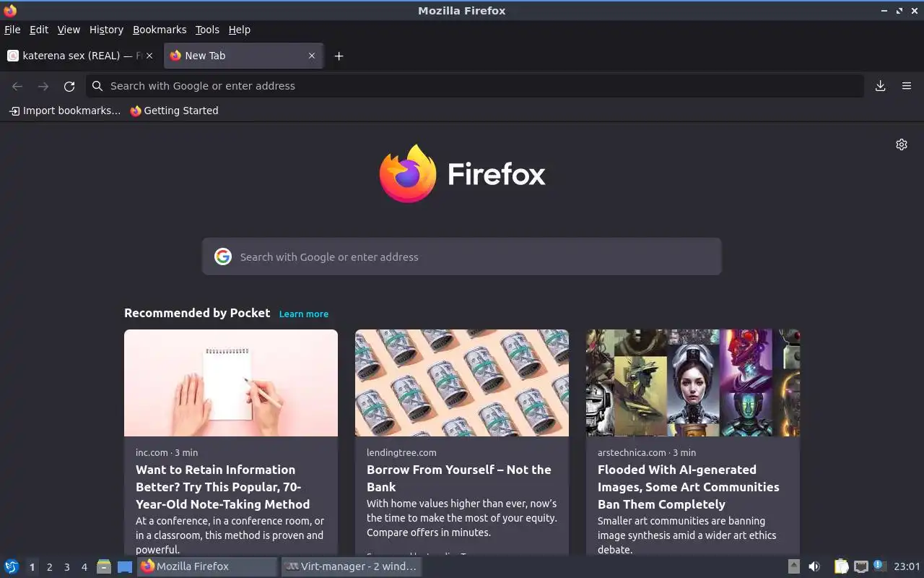This screenshot has height=578, width=924.
Task: Open the file manager from taskbar
Action: click(104, 566)
